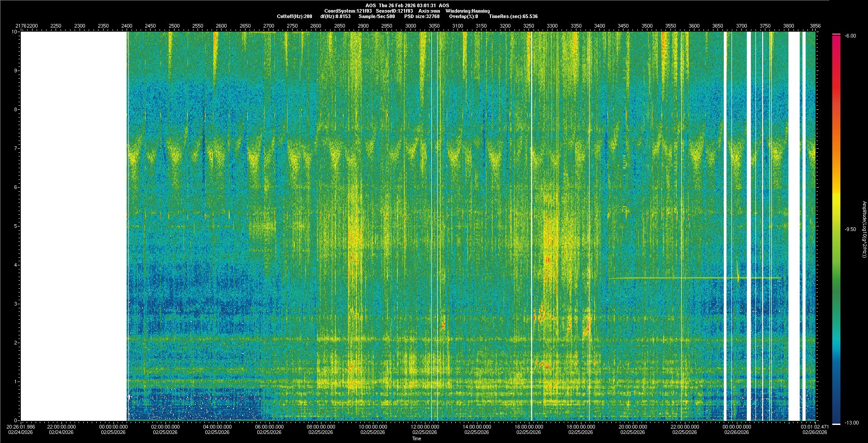The image size is (868, 443).
Task: Click the TimeRes.(sec):65.536 header text
Action: pyautogui.click(x=513, y=16)
